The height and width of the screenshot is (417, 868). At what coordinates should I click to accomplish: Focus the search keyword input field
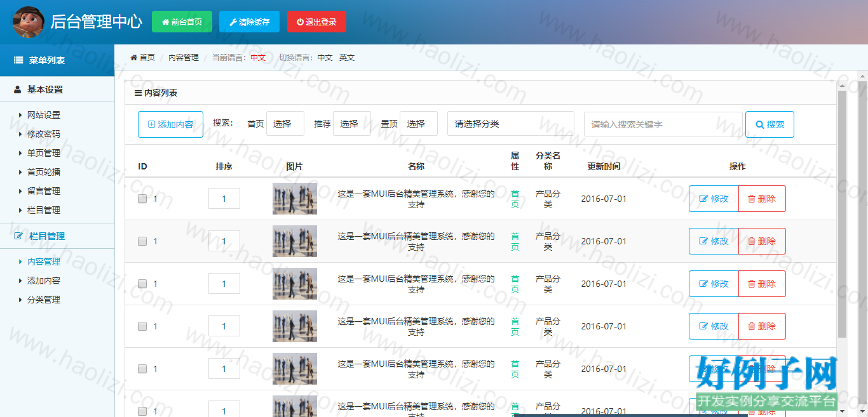pyautogui.click(x=663, y=124)
